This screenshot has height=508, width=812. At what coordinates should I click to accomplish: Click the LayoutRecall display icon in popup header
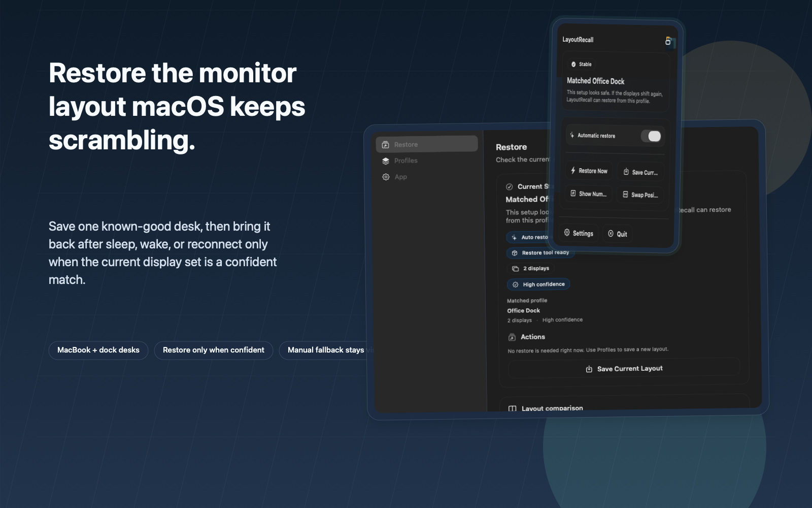coord(668,41)
